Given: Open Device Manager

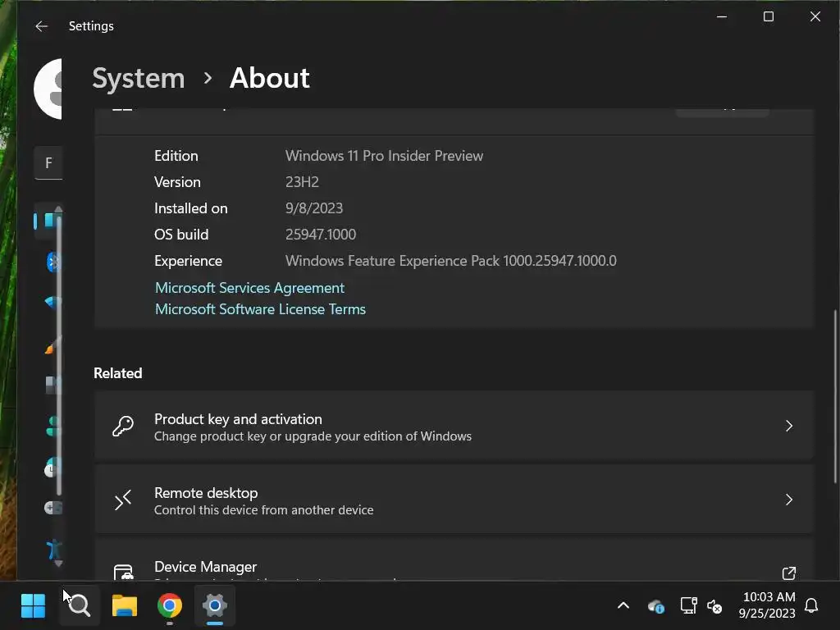Looking at the screenshot, I should [x=454, y=559].
